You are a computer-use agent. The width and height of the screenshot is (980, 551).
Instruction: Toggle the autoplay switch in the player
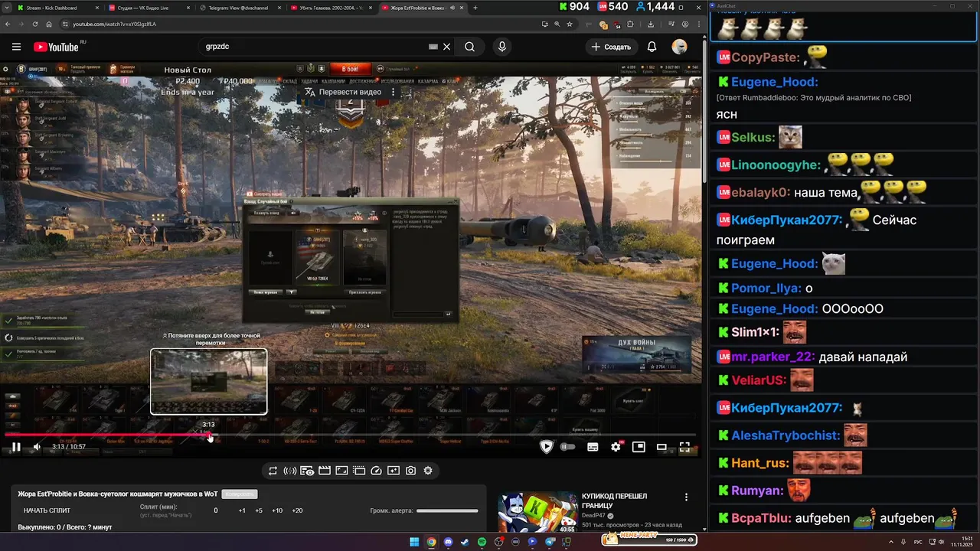(567, 447)
